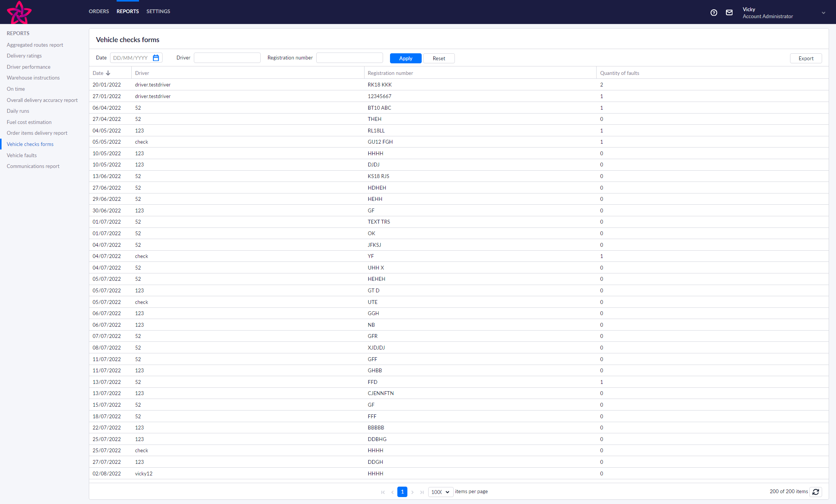
Task: Open Driver performance report
Action: click(x=28, y=67)
